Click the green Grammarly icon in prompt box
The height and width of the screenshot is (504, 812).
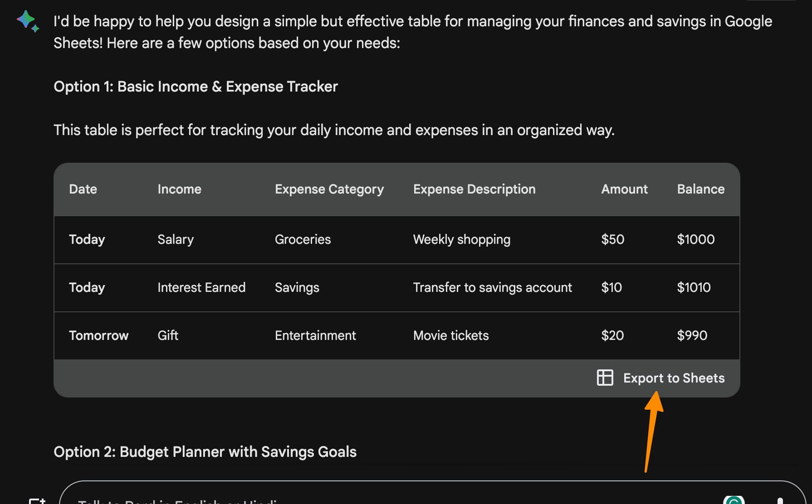pos(734,499)
